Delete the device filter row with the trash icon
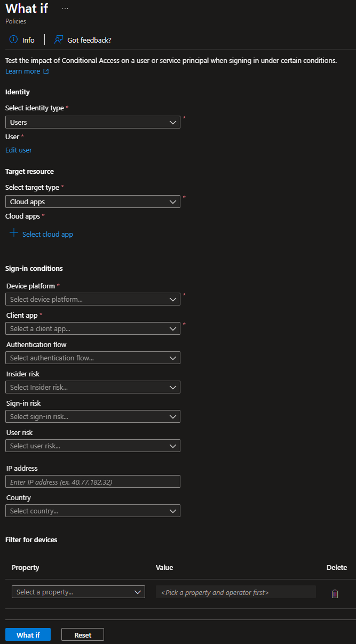The height and width of the screenshot is (644, 356). pyautogui.click(x=335, y=593)
